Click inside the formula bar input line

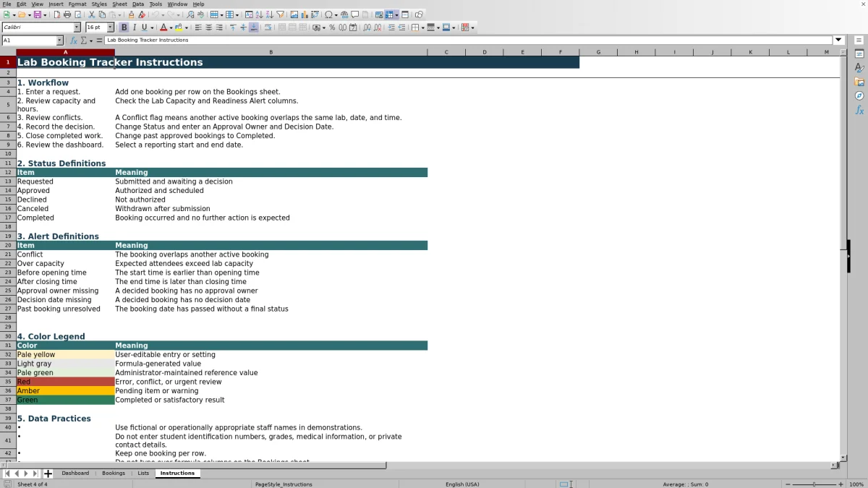pyautogui.click(x=469, y=40)
